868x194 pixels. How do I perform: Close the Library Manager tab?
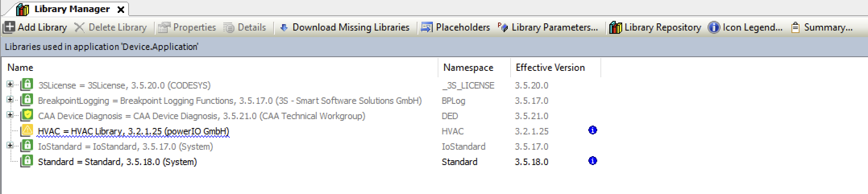click(x=120, y=10)
